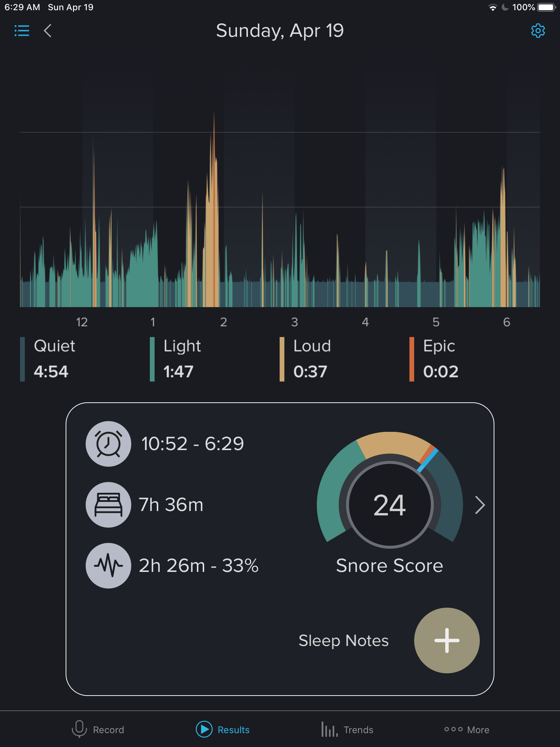
Task: Tap the Snore Score 24 gauge
Action: [390, 505]
